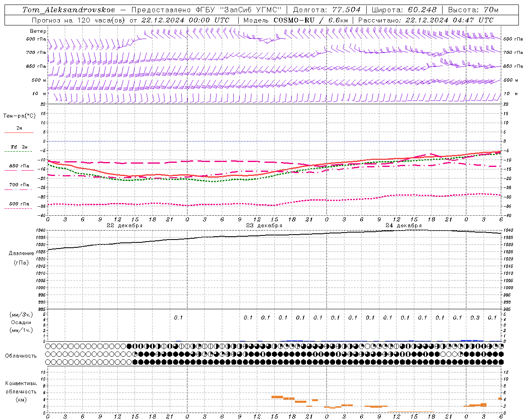Image resolution: width=525 pixels, height=420 pixels.
Task: Click the Осадки precipitation label
Action: pos(21,322)
